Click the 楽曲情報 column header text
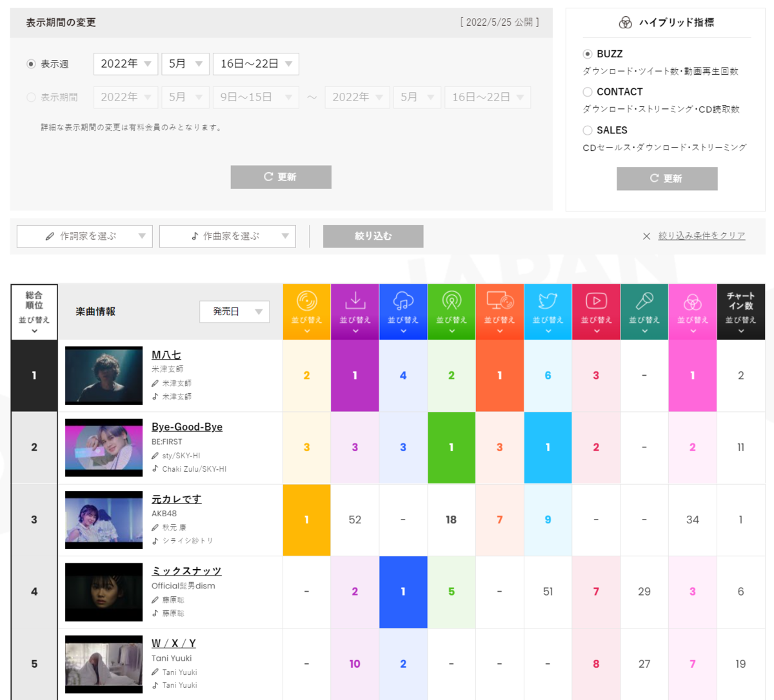Image resolution: width=774 pixels, height=700 pixels. point(95,312)
